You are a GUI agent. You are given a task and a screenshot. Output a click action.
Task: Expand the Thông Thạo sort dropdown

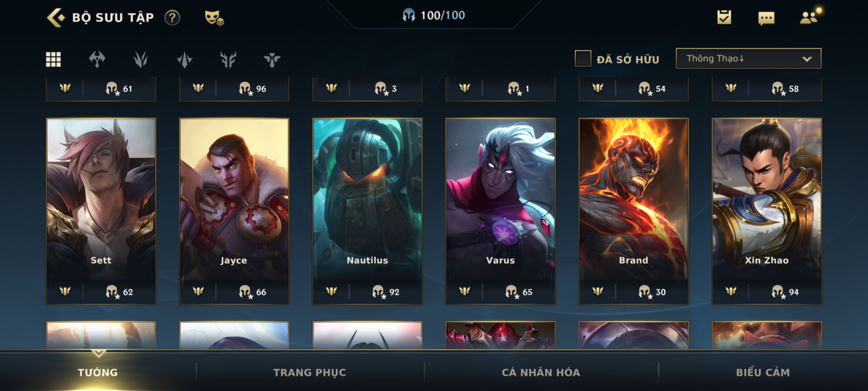[x=748, y=58]
